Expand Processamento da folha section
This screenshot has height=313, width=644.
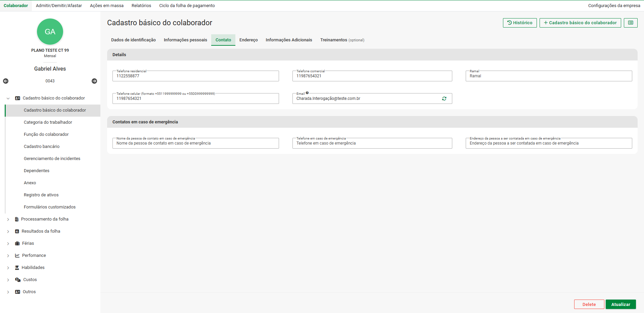(8, 220)
